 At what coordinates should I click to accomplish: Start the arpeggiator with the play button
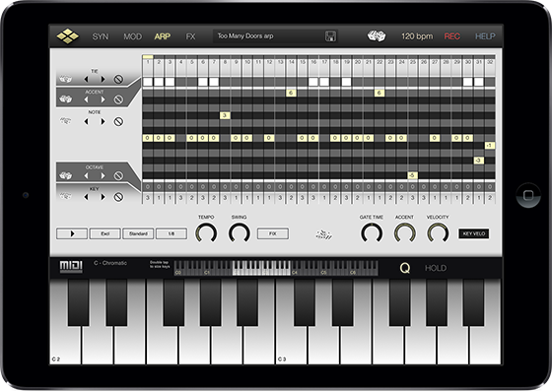coord(72,233)
